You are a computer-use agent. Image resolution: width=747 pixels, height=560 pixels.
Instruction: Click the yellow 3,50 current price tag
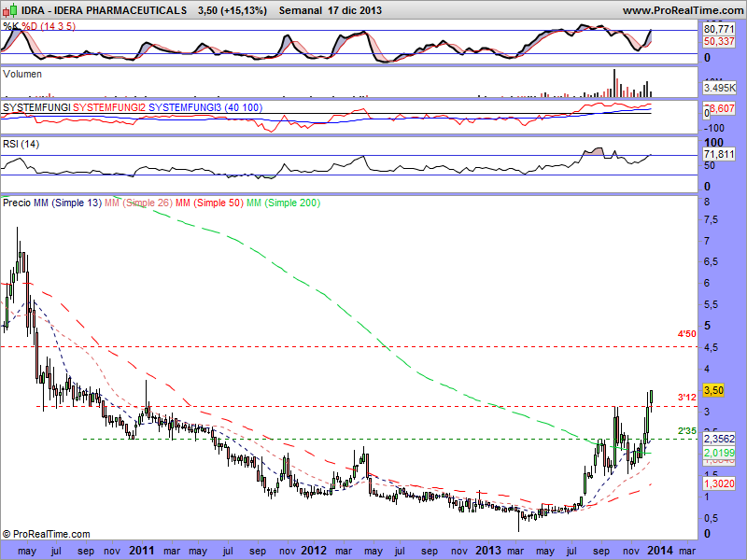[x=713, y=390]
